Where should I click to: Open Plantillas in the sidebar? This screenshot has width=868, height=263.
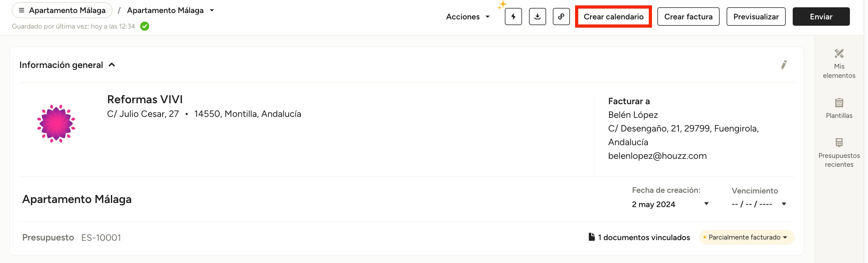[x=839, y=108]
